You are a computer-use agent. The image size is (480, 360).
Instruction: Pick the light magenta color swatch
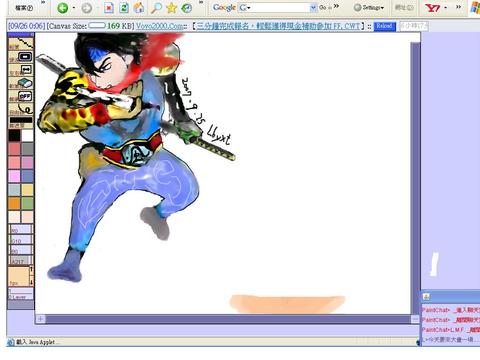pos(14,176)
